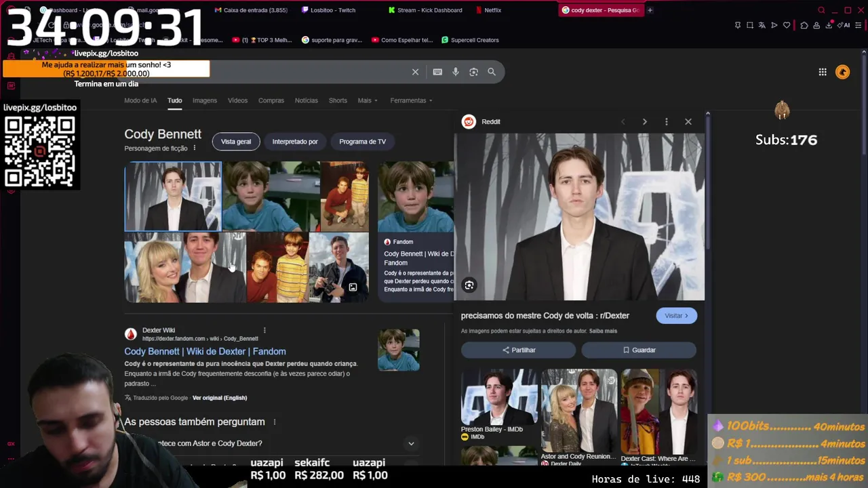This screenshot has width=868, height=488.
Task: Click the Partilhar button
Action: pyautogui.click(x=519, y=350)
